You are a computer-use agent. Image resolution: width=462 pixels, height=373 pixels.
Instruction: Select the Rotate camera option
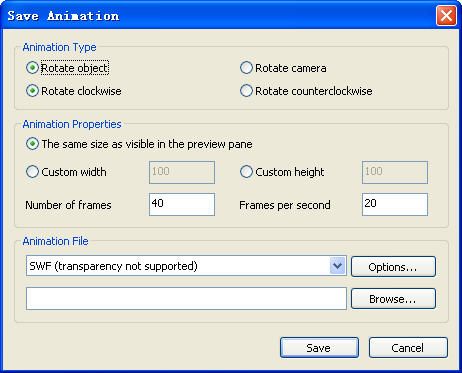(x=246, y=68)
